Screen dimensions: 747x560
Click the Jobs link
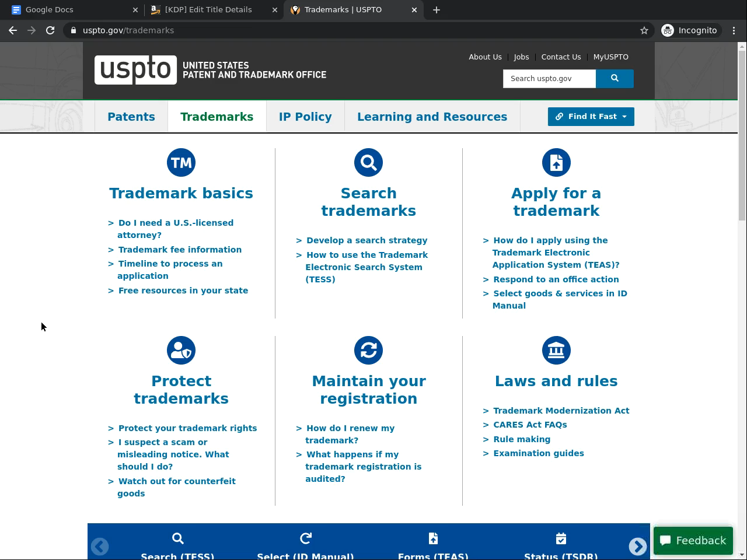click(521, 57)
